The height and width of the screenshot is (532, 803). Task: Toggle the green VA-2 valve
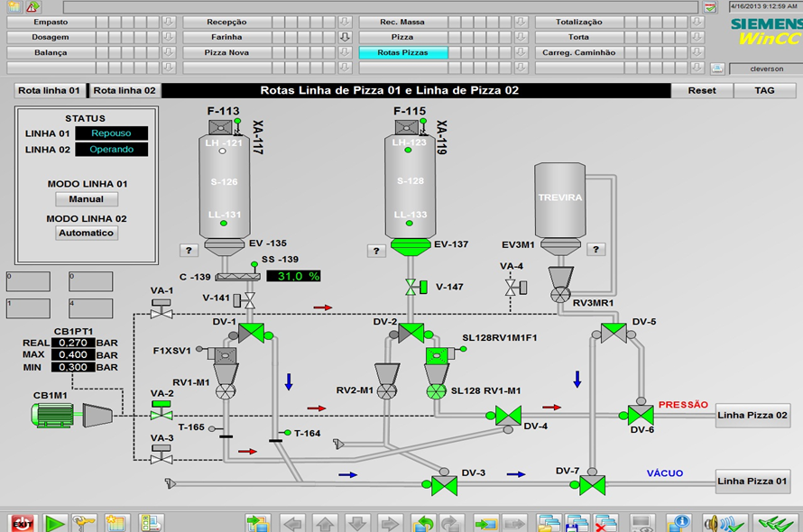click(162, 415)
